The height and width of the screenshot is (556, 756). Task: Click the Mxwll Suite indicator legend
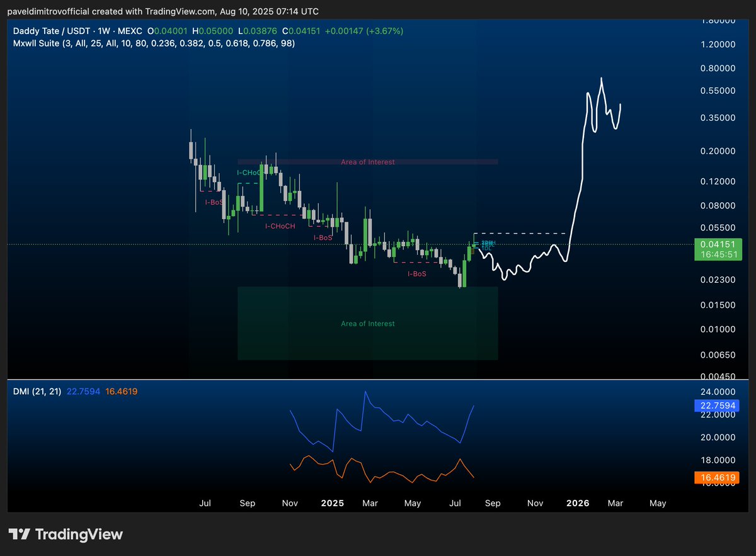tap(154, 43)
